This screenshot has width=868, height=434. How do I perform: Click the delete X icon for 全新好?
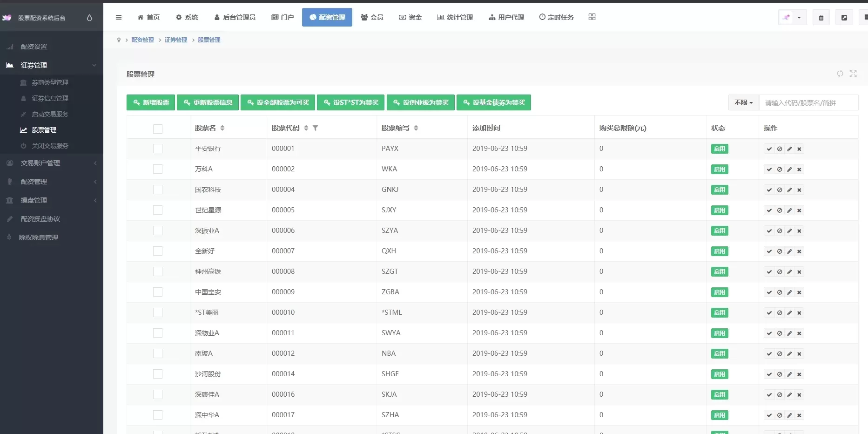point(799,251)
